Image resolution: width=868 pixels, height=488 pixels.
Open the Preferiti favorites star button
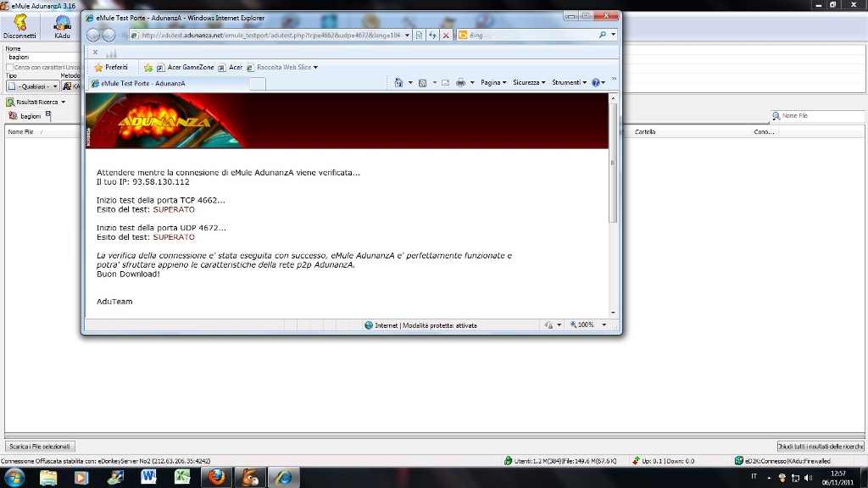coord(111,67)
